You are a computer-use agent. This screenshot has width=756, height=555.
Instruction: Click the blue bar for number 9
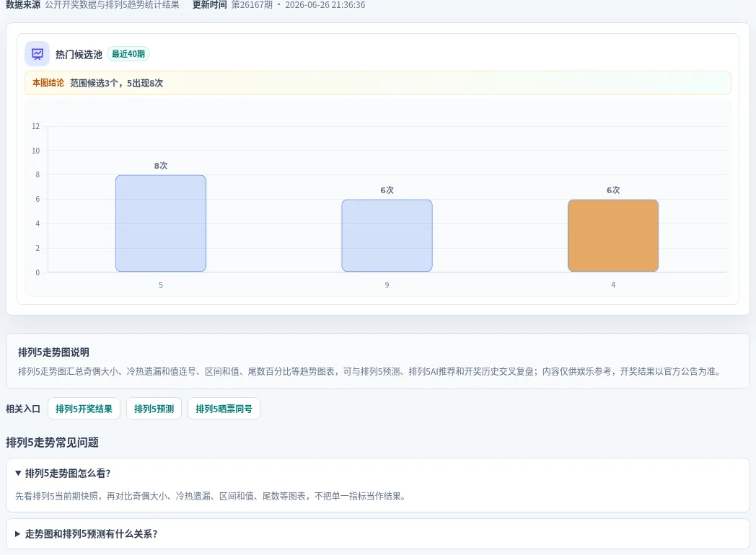point(387,236)
